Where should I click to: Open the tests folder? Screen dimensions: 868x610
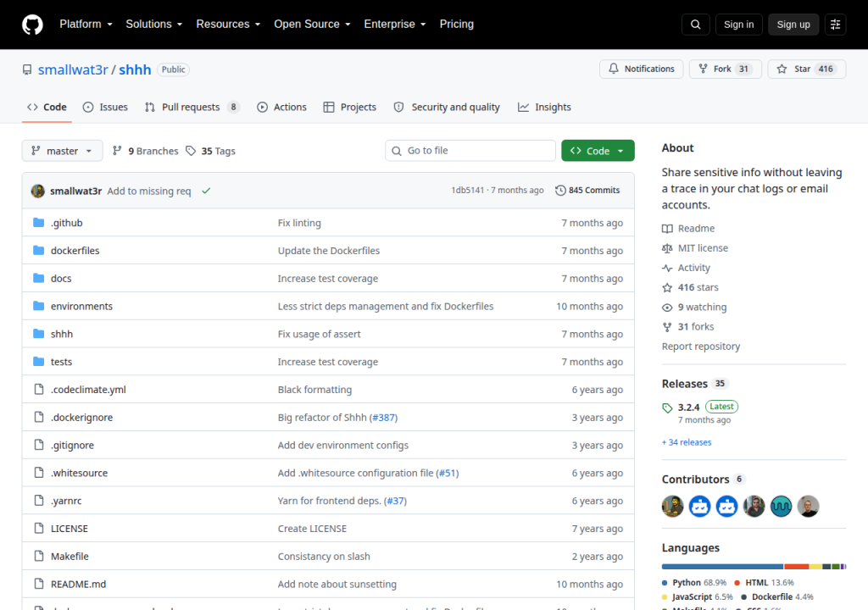[x=61, y=362]
